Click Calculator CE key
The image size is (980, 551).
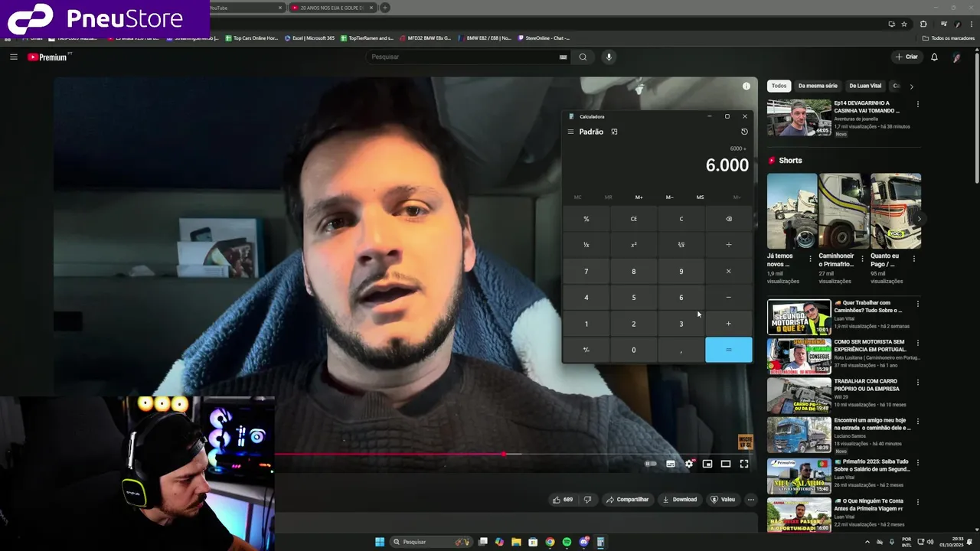(x=634, y=219)
